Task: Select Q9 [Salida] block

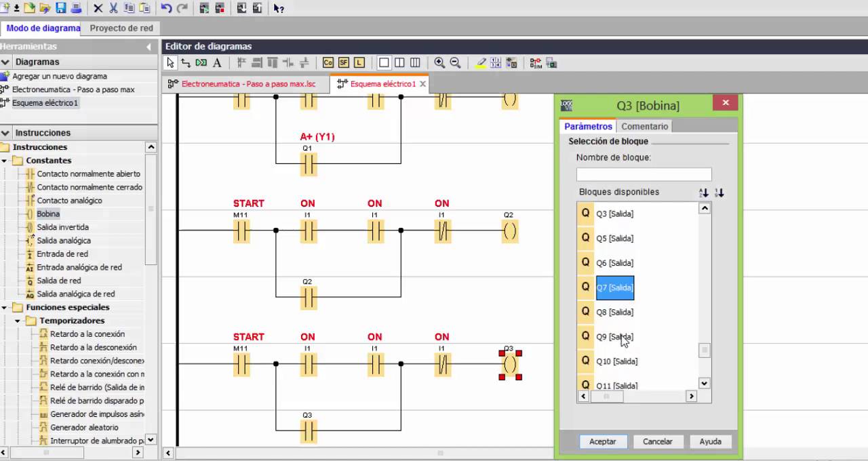Action: coord(614,337)
